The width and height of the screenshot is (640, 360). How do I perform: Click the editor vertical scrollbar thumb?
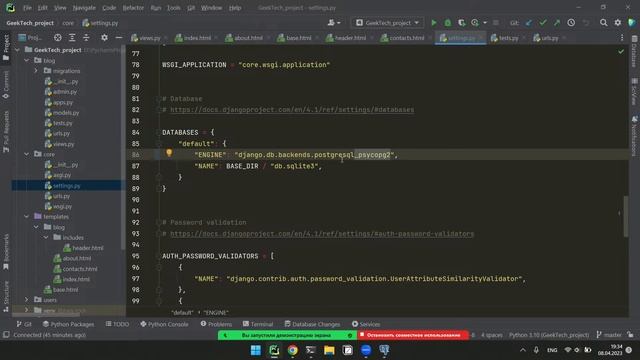(626, 216)
